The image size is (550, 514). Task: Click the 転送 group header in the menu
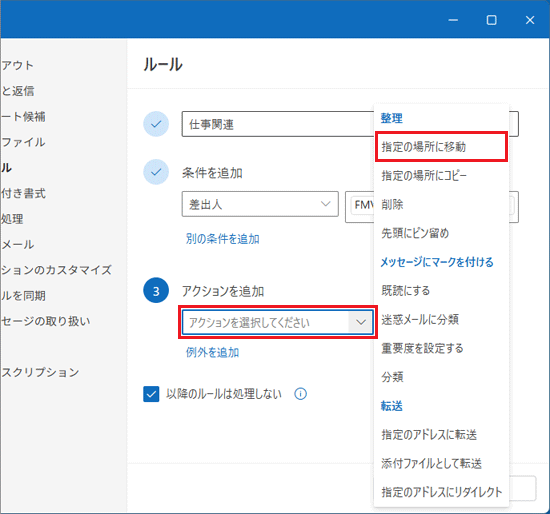coord(391,406)
